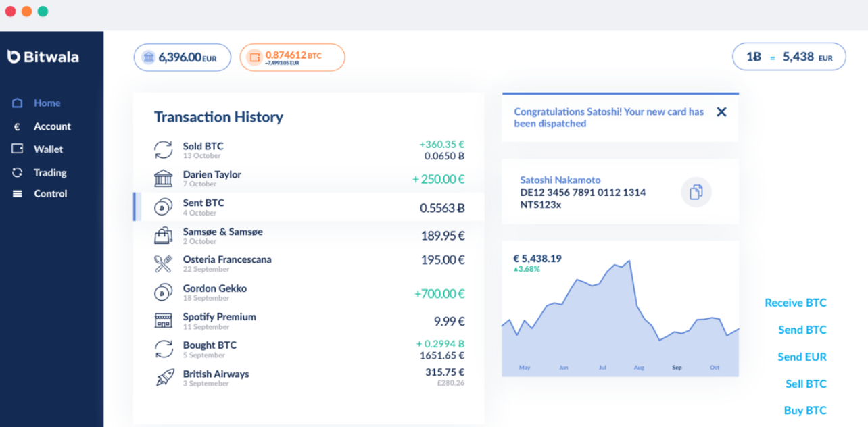
Task: Click the Receive BTC link
Action: click(795, 303)
